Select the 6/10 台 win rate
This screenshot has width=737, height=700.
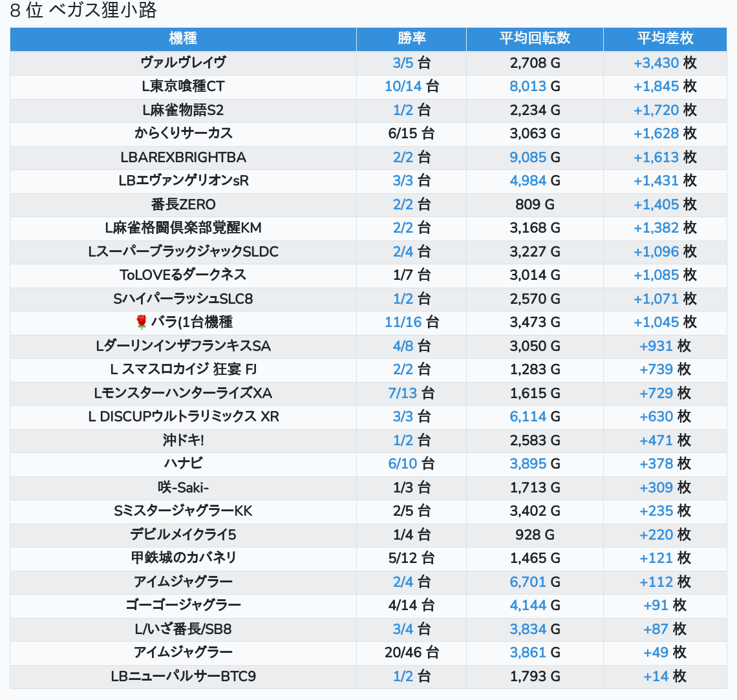pos(412,464)
